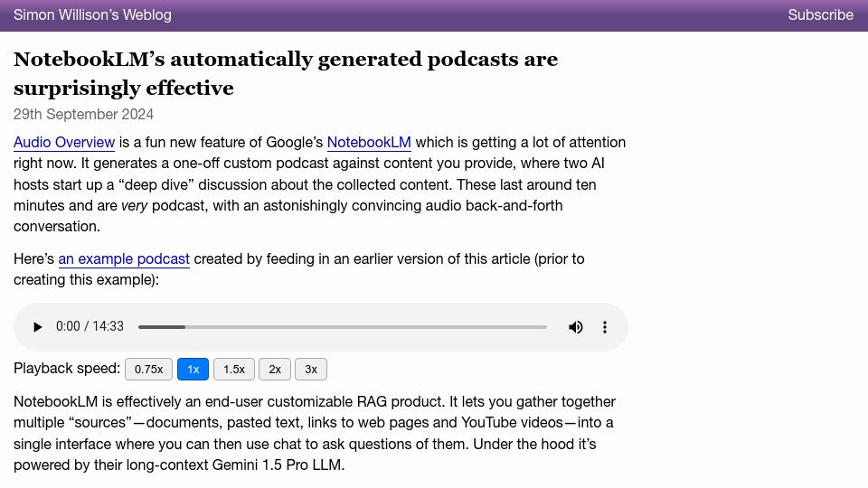Open the Audio Overview link
Image resolution: width=868 pixels, height=488 pixels.
64,142
